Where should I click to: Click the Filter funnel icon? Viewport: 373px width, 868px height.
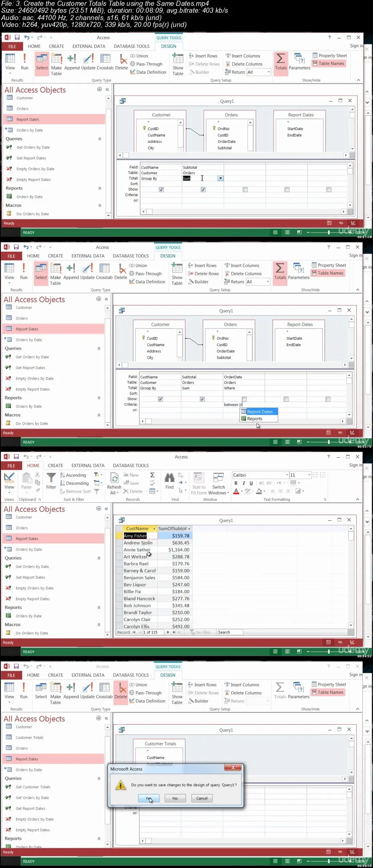point(51,477)
